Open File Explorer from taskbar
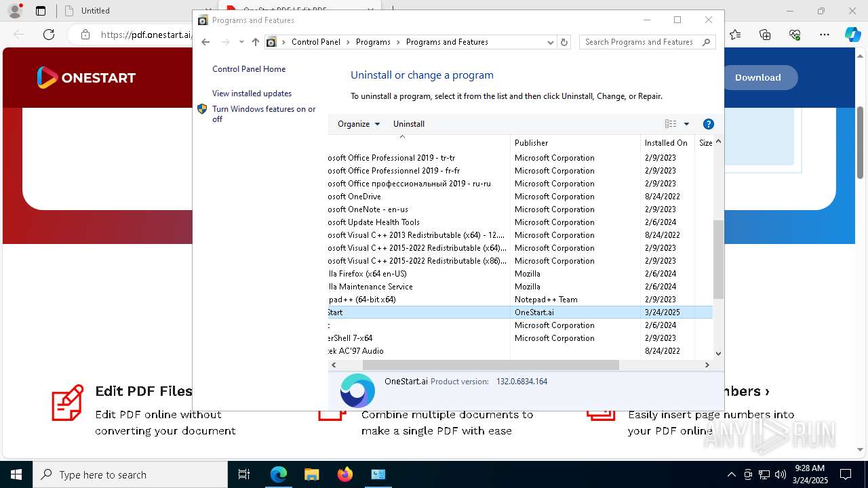Viewport: 868px width, 488px height. pyautogui.click(x=311, y=474)
